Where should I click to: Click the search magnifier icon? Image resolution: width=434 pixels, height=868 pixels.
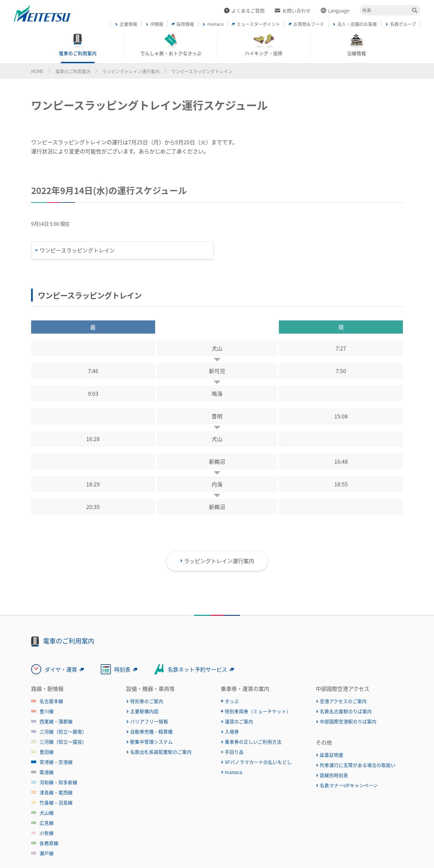pos(414,10)
